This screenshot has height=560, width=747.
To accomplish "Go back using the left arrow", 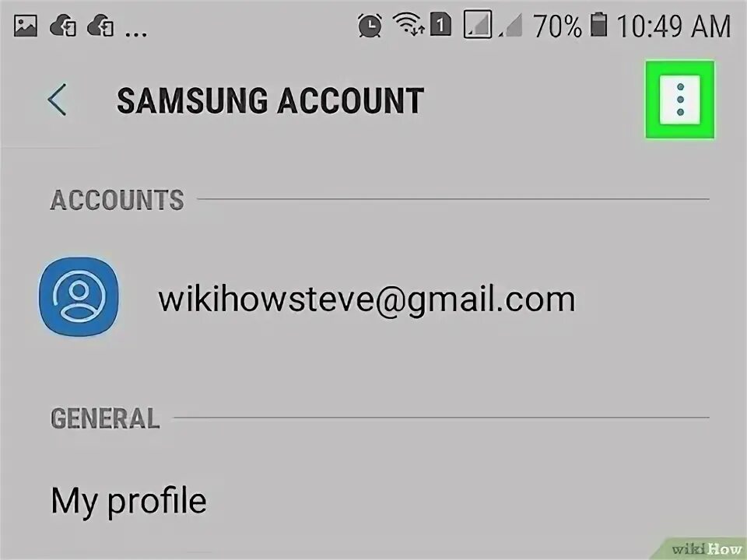I will coord(57,100).
